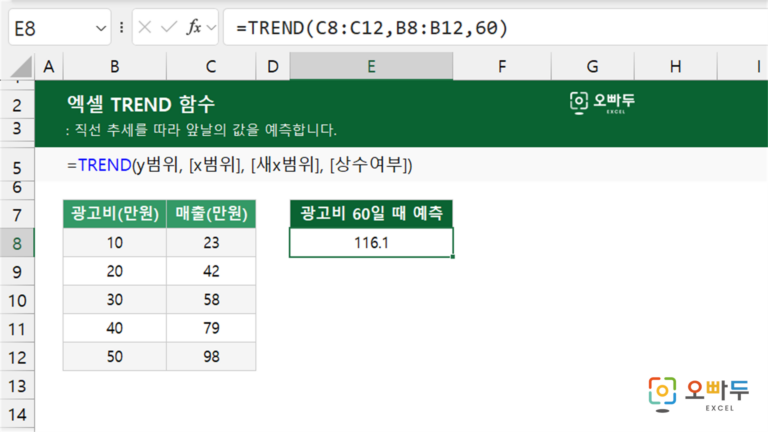Viewport: 768px width, 432px height.
Task: Select cell with value 98
Action: tap(211, 357)
